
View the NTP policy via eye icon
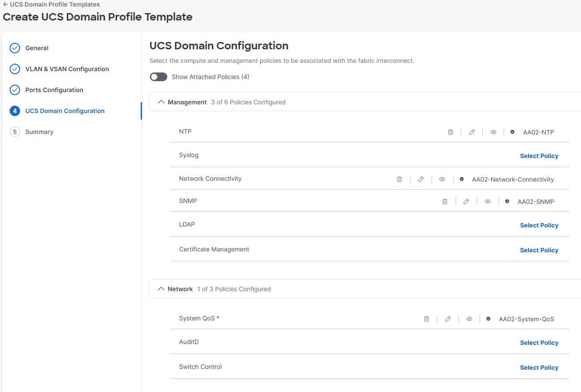pos(493,132)
